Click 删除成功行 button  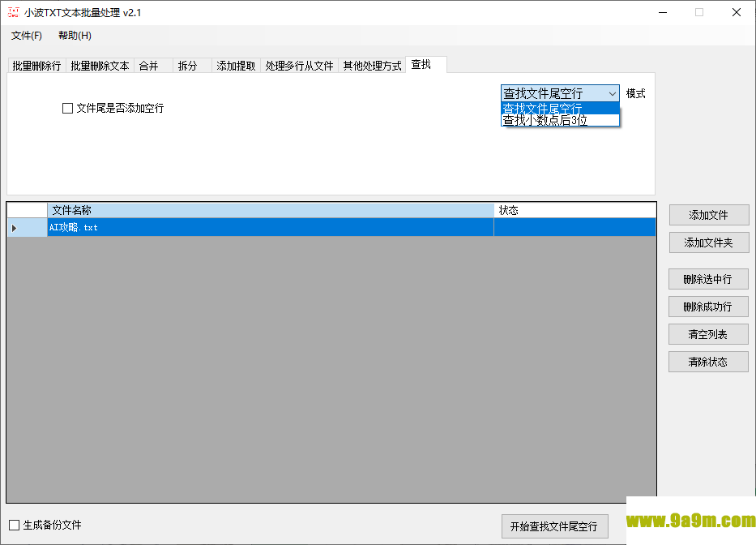708,307
